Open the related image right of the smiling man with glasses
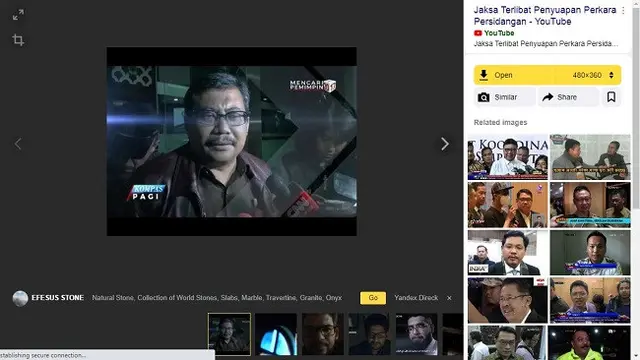Screen dimensions: 640x360 tap(590, 300)
